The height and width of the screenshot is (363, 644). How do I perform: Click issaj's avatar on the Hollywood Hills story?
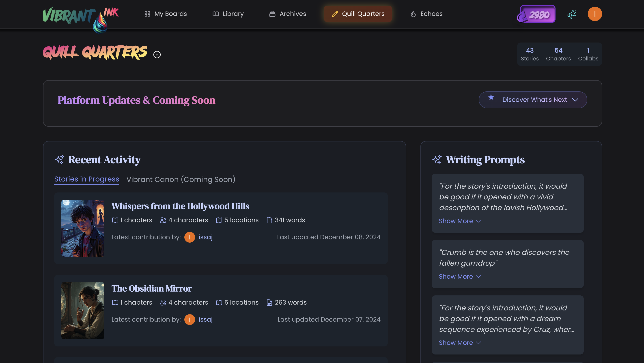[x=190, y=237]
